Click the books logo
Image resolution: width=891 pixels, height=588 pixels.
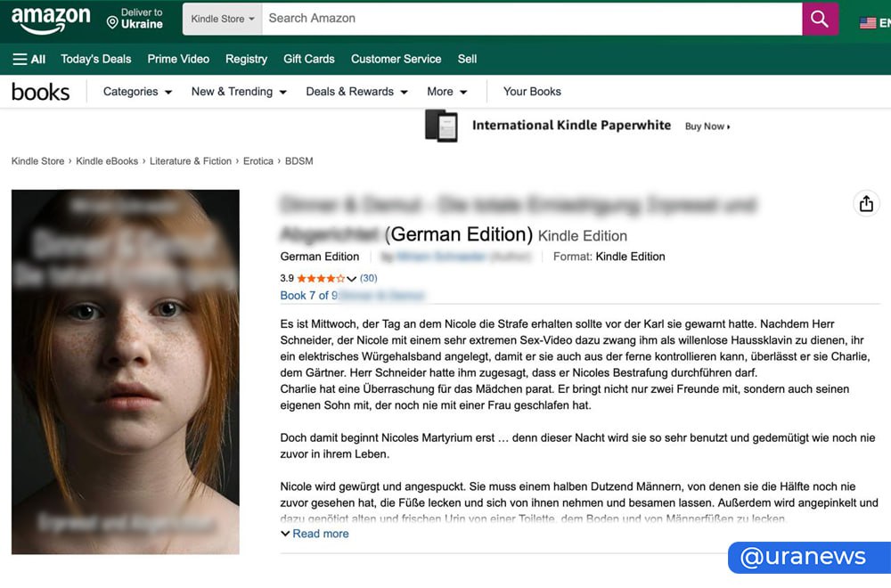click(40, 90)
